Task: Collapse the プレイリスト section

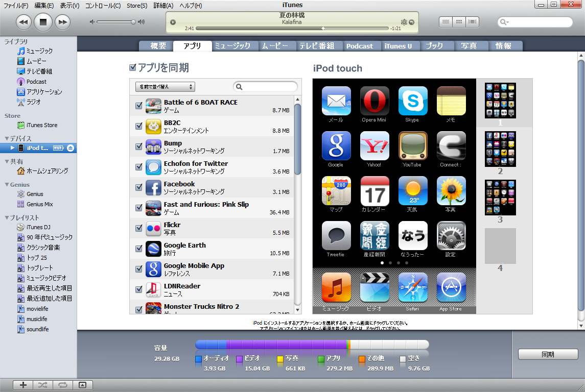Action: tap(6, 217)
